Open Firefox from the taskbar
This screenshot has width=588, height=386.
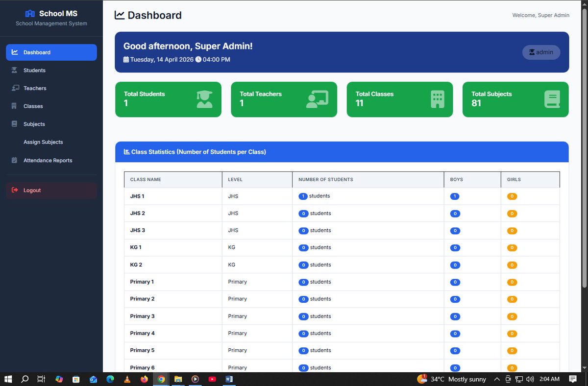click(x=144, y=379)
